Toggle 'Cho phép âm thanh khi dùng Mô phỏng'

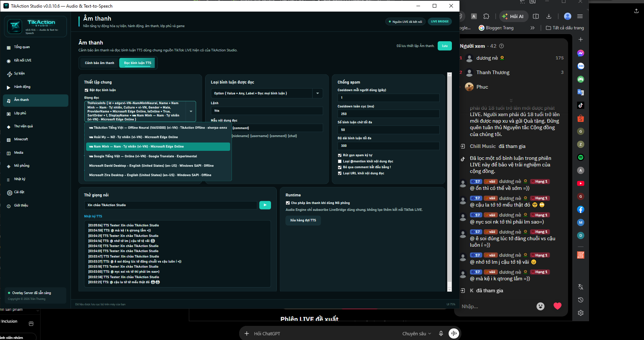[288, 203]
